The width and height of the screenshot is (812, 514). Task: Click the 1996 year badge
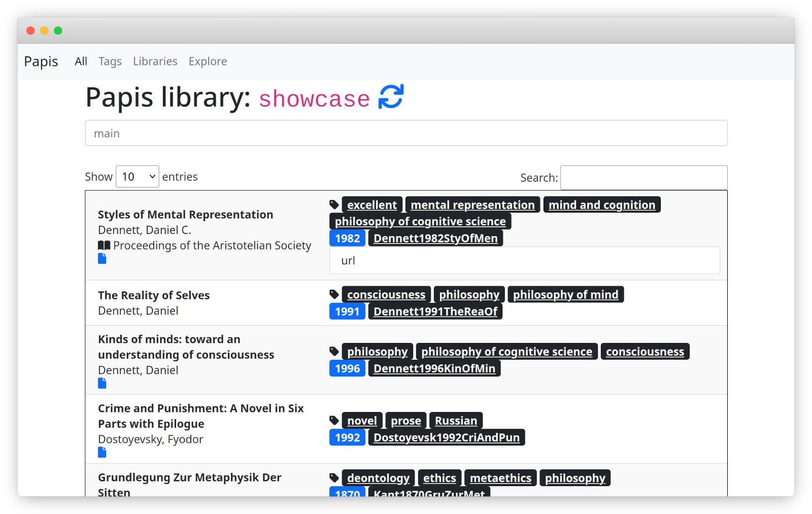coord(347,368)
